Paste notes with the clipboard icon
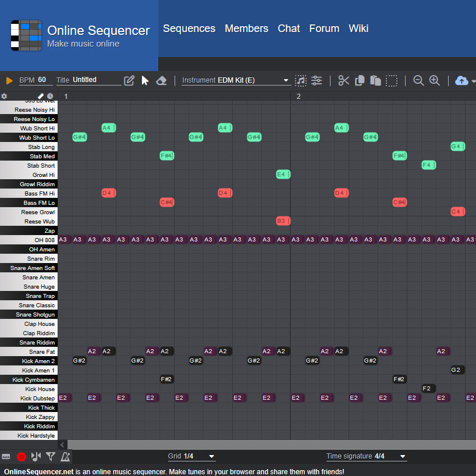The image size is (476, 476). 375,80
